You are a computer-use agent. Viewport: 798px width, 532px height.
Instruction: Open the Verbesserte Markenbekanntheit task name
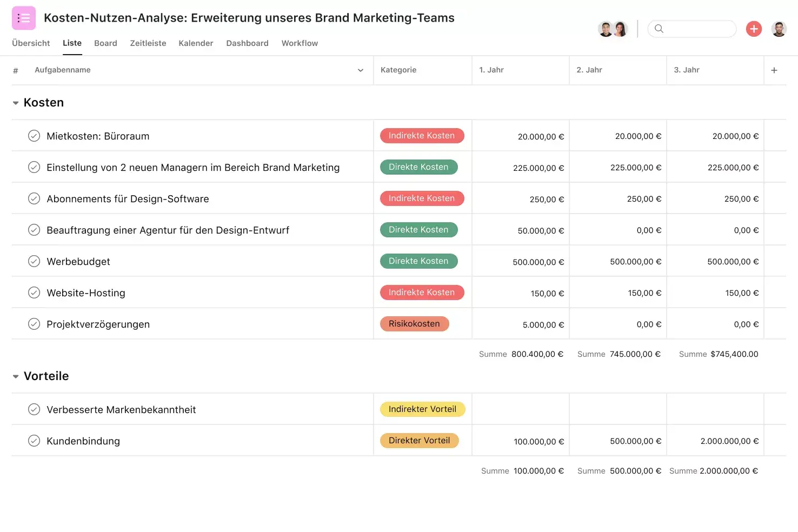coord(121,410)
